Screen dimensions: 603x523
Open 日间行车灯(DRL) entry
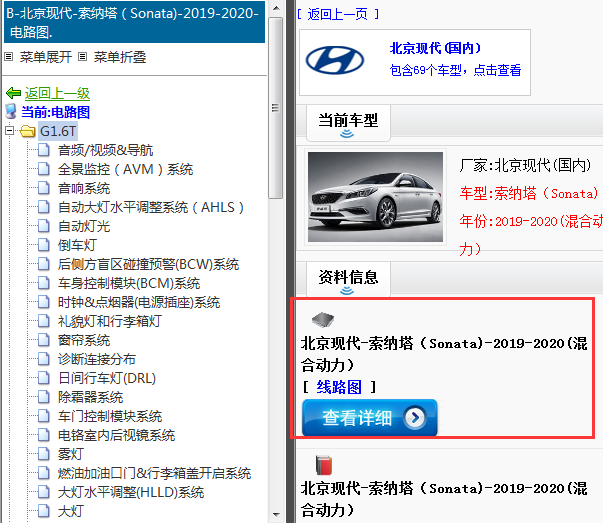coord(107,378)
